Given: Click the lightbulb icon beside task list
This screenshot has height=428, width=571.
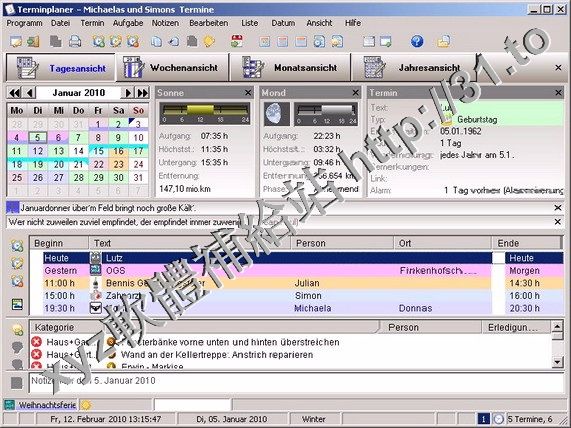Looking at the screenshot, I should point(17,330).
